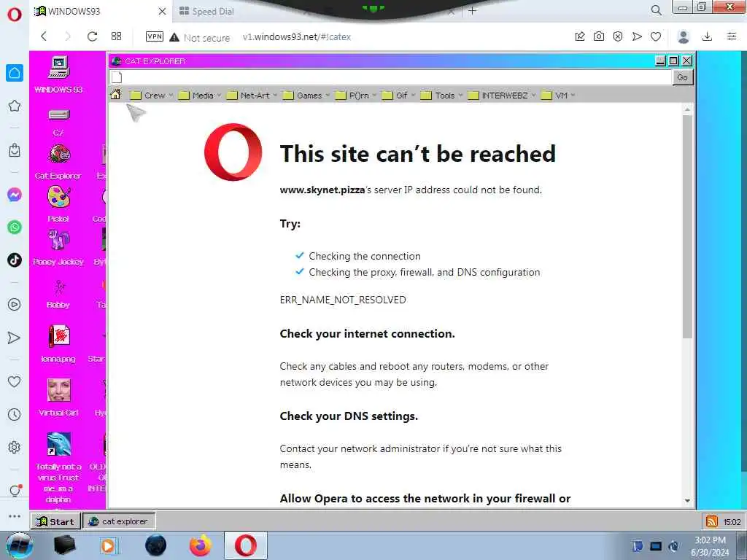The height and width of the screenshot is (560, 747).
Task: Select the cat explorer taskbar item
Action: pos(119,521)
